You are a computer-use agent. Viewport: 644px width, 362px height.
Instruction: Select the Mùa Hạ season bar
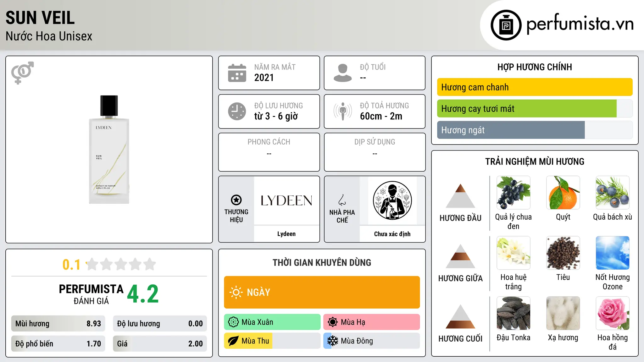(x=371, y=322)
